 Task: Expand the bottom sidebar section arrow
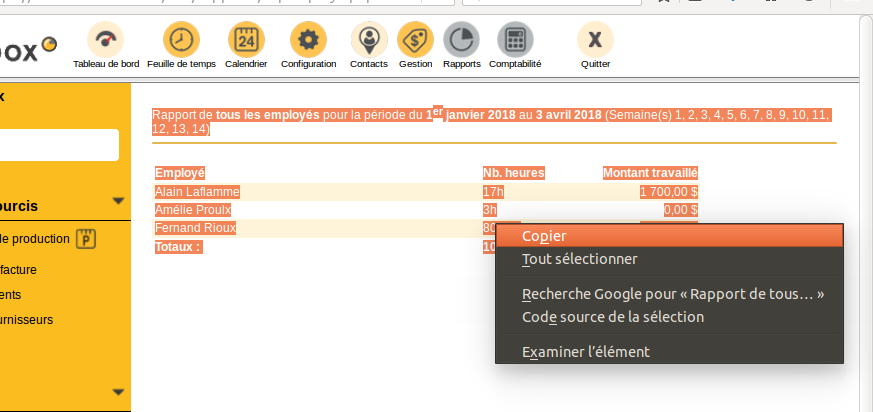[x=119, y=392]
